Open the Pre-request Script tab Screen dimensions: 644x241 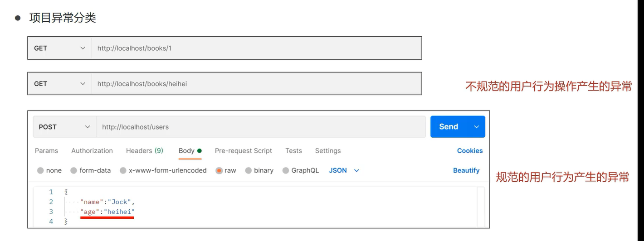tap(244, 151)
